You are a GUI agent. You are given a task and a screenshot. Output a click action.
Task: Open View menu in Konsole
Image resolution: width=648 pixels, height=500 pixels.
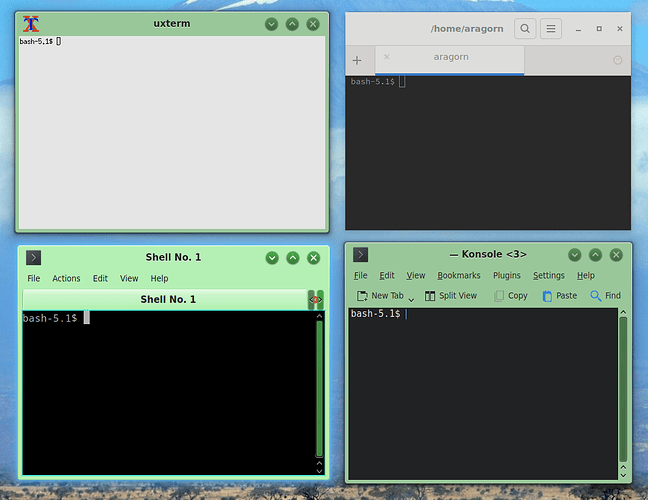[415, 276]
